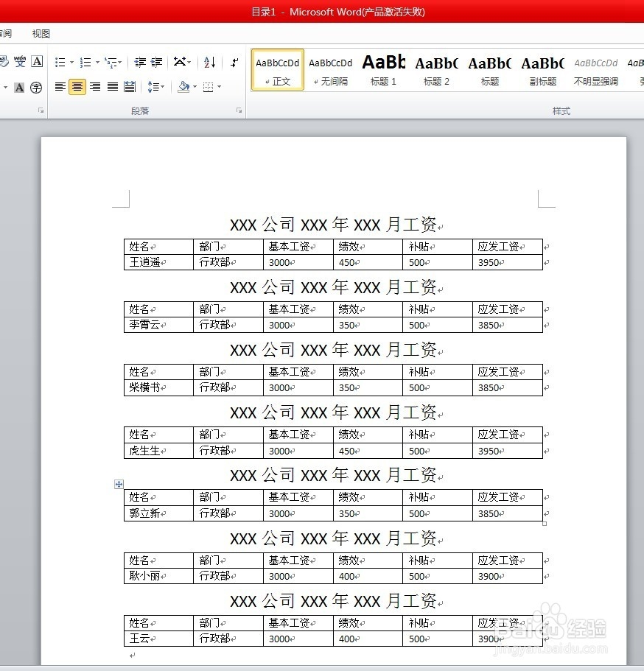
Task: Click 行政部 cell in 李霄云 row
Action: pos(228,324)
